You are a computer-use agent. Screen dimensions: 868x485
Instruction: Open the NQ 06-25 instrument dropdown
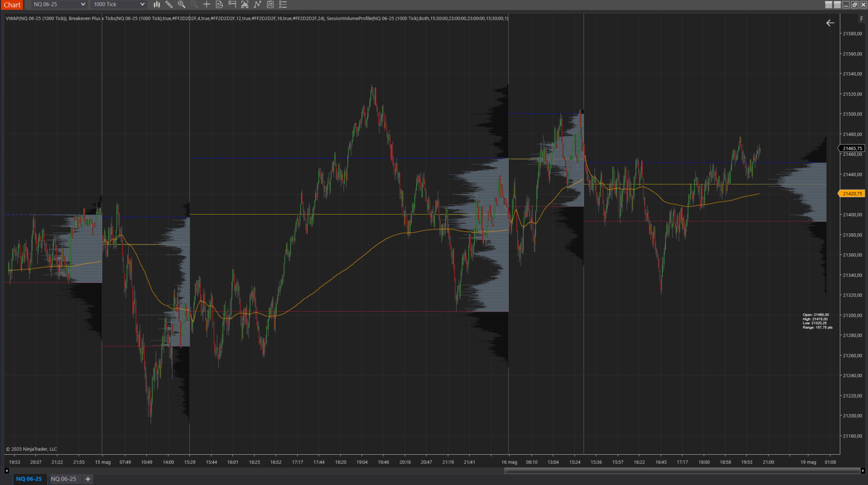pyautogui.click(x=58, y=5)
